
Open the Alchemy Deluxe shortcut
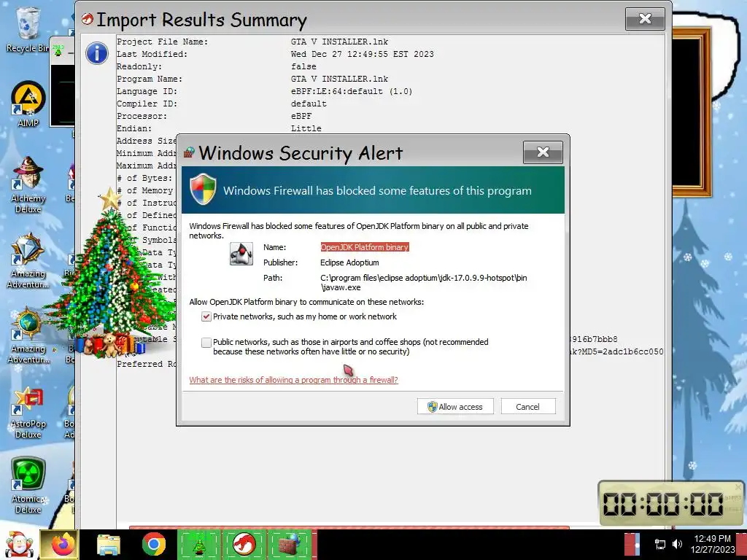tap(28, 183)
